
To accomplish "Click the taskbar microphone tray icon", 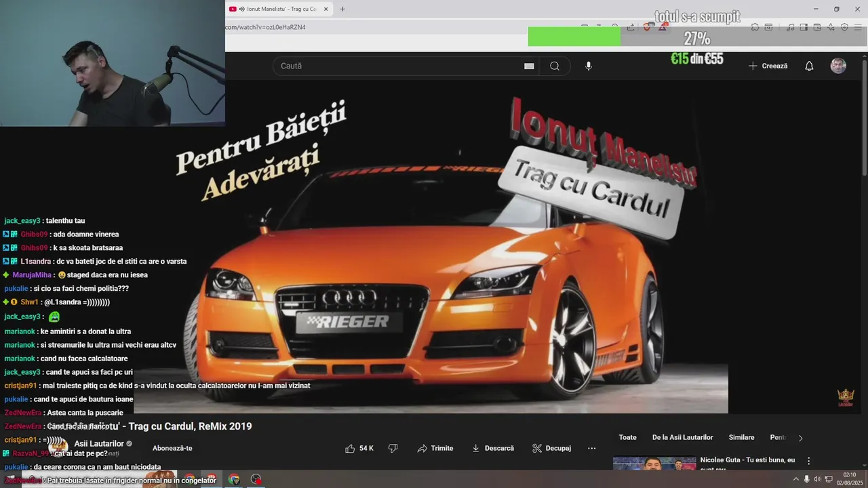I will tap(806, 479).
